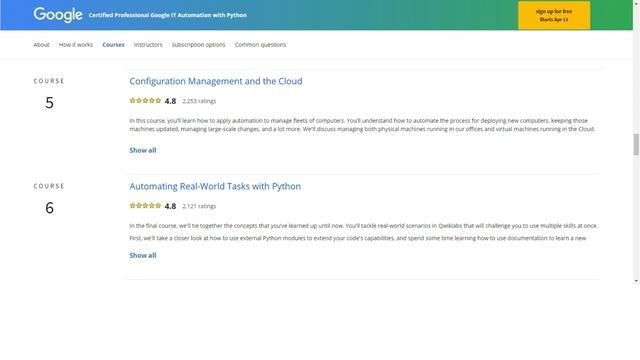Viewport: 640px width, 360px height.
Task: Switch to the Instructors tab
Action: (148, 45)
